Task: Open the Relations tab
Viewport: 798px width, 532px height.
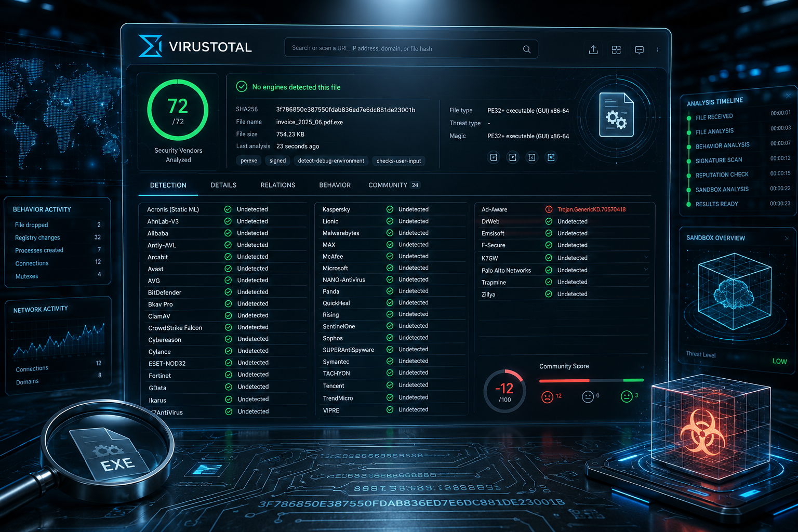Action: click(278, 185)
